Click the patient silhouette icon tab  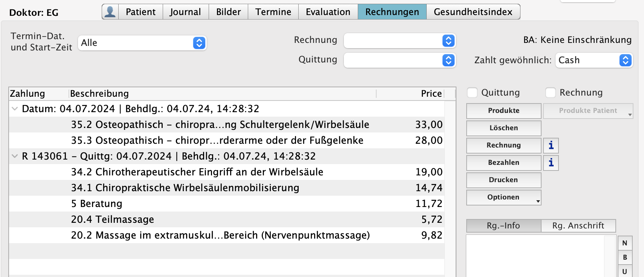click(x=110, y=12)
